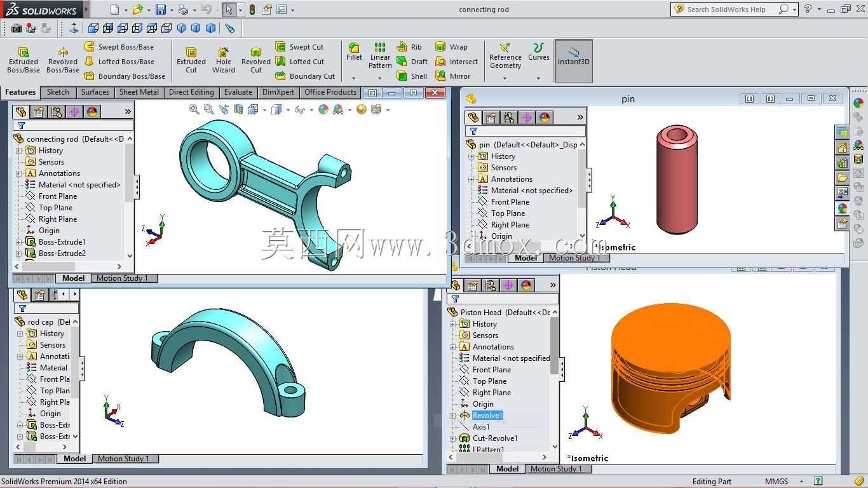Expand Revolve1 in Piston Head tree
This screenshot has height=488, width=868.
click(x=453, y=416)
